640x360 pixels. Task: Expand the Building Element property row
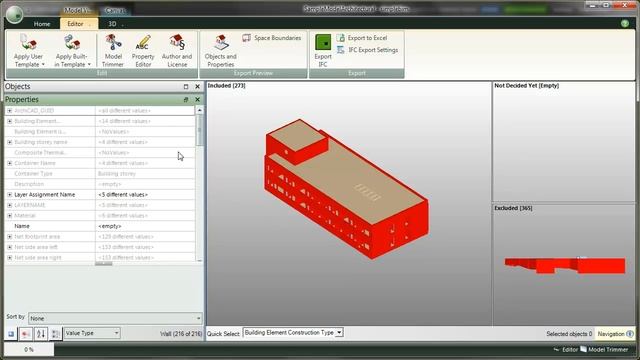[9, 121]
